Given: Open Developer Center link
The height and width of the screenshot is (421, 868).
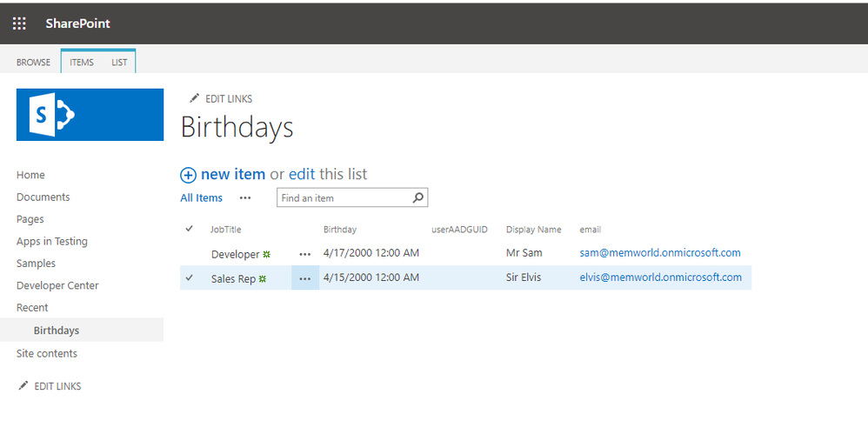Looking at the screenshot, I should point(57,286).
